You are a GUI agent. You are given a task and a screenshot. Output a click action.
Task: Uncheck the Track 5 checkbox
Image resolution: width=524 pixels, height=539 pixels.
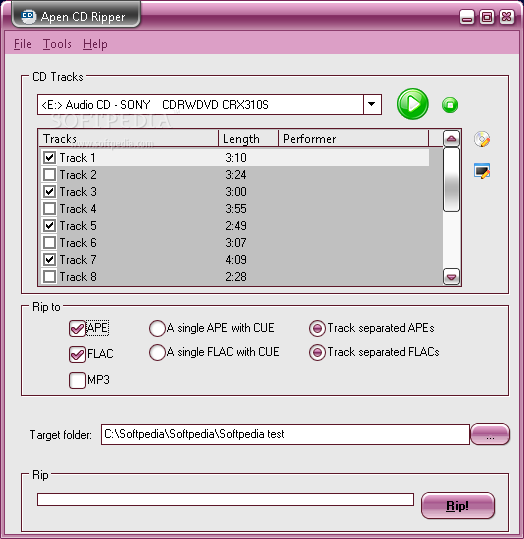(50, 226)
